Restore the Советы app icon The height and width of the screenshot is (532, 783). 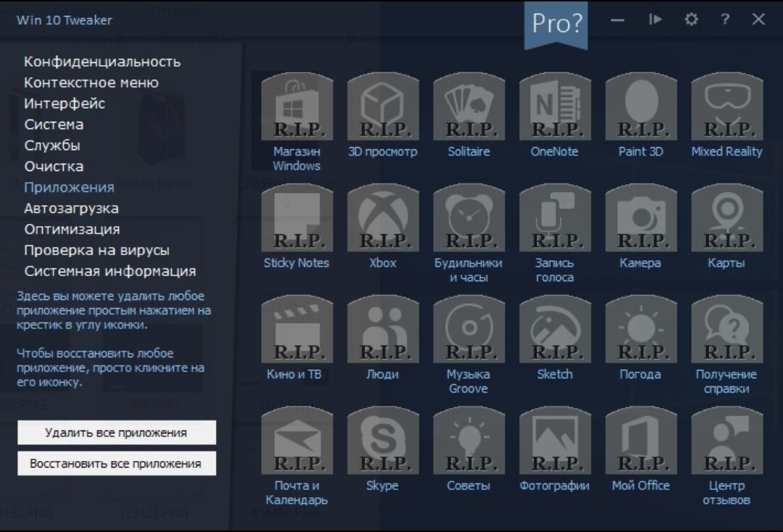(x=469, y=441)
